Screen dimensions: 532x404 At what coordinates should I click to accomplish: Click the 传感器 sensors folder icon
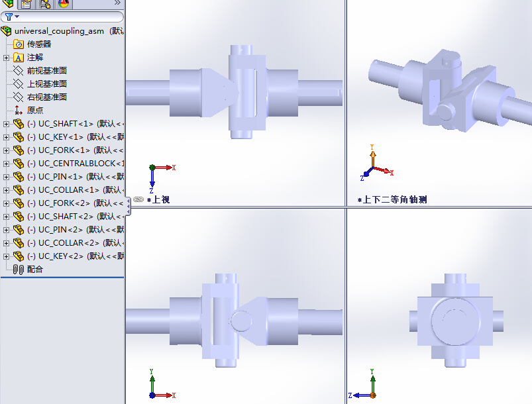pyautogui.click(x=19, y=44)
